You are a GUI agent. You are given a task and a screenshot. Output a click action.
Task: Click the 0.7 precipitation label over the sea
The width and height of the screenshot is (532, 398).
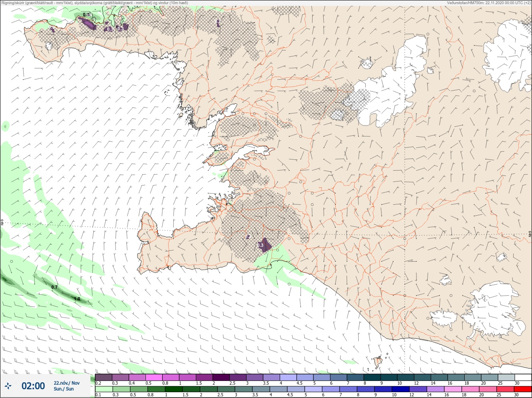click(x=54, y=287)
